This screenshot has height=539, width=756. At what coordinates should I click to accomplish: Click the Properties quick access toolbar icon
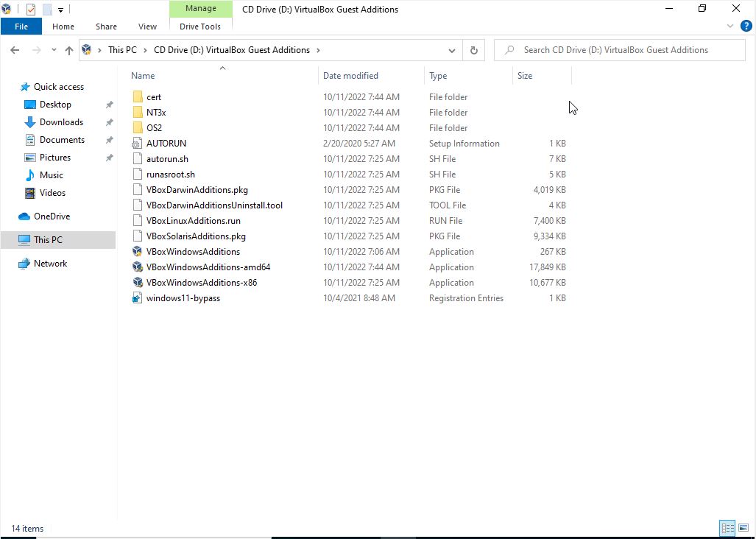point(31,9)
